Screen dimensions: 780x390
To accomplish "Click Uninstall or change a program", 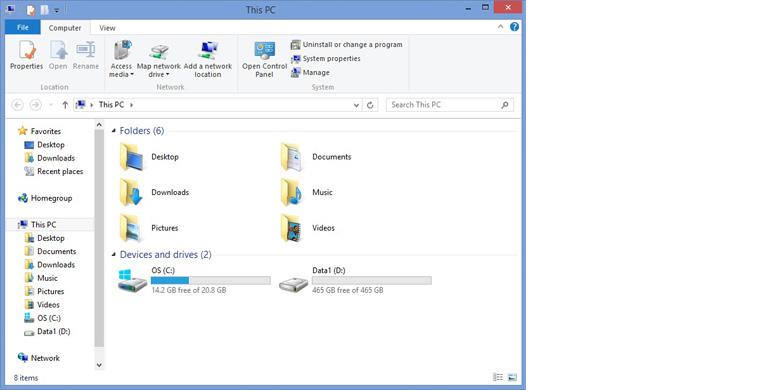I will [347, 45].
